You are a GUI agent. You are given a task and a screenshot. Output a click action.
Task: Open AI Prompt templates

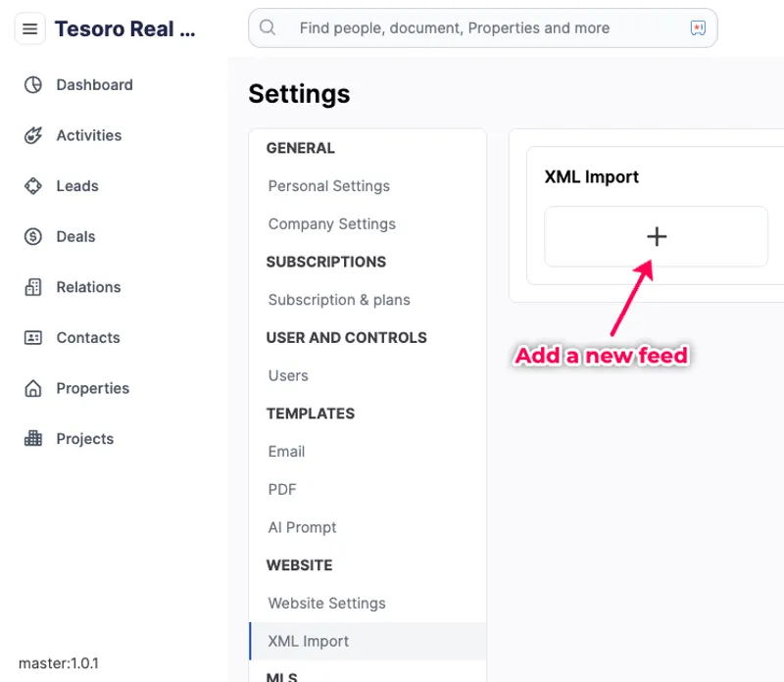tap(303, 527)
